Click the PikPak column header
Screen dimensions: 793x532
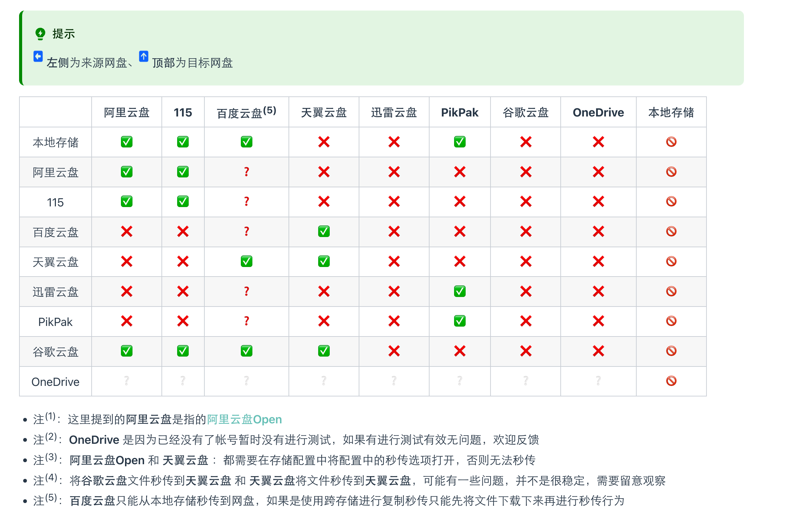click(x=460, y=112)
